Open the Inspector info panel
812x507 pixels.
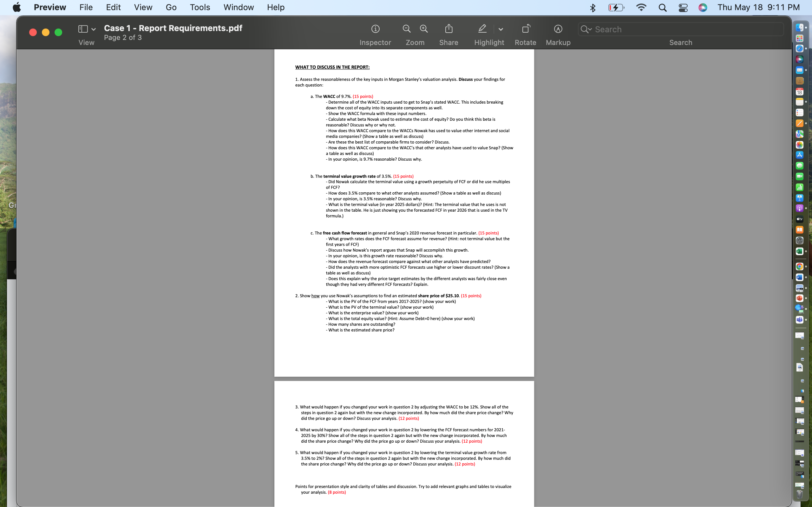click(375, 29)
